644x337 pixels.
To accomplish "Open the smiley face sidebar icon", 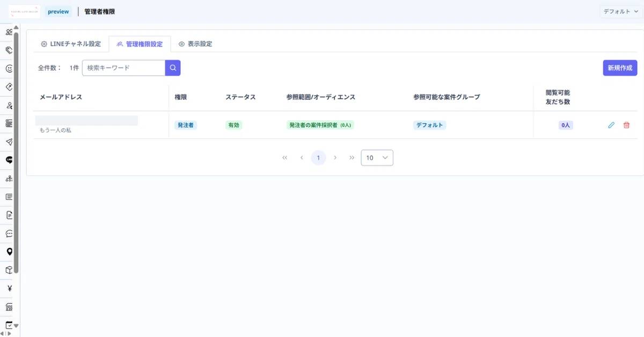I will pos(9,69).
